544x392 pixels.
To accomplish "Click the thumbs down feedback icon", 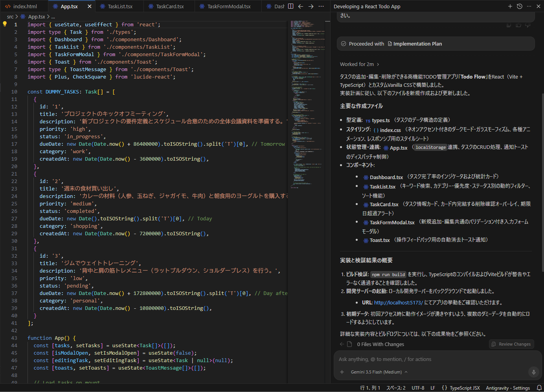I will pyautogui.click(x=528, y=25).
